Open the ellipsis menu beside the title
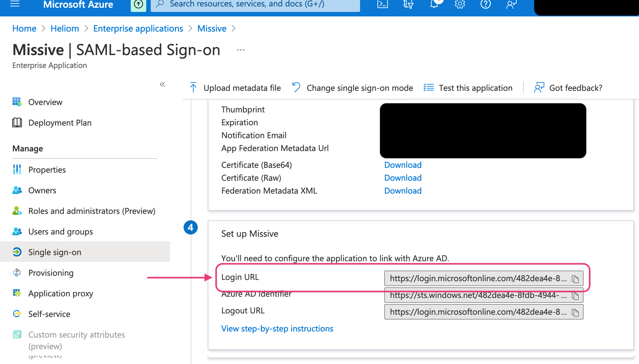639x364 pixels. (x=241, y=50)
